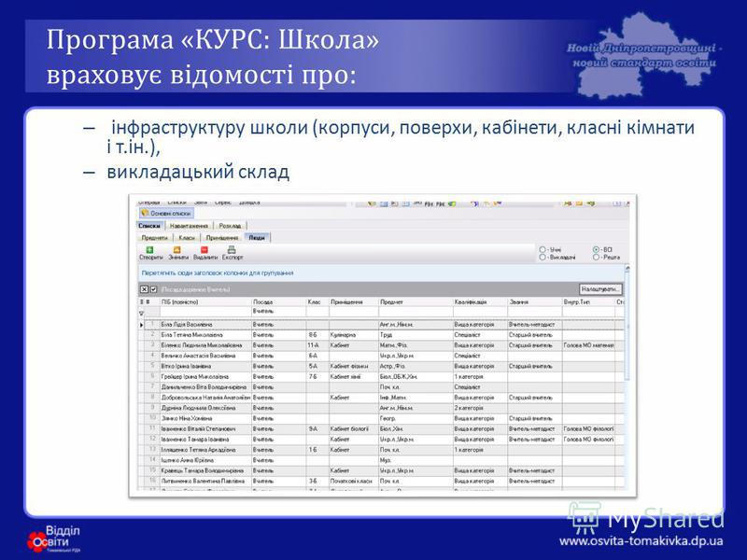The image size is (747, 560).
Task: Switch to the Списки tab
Action: (149, 226)
